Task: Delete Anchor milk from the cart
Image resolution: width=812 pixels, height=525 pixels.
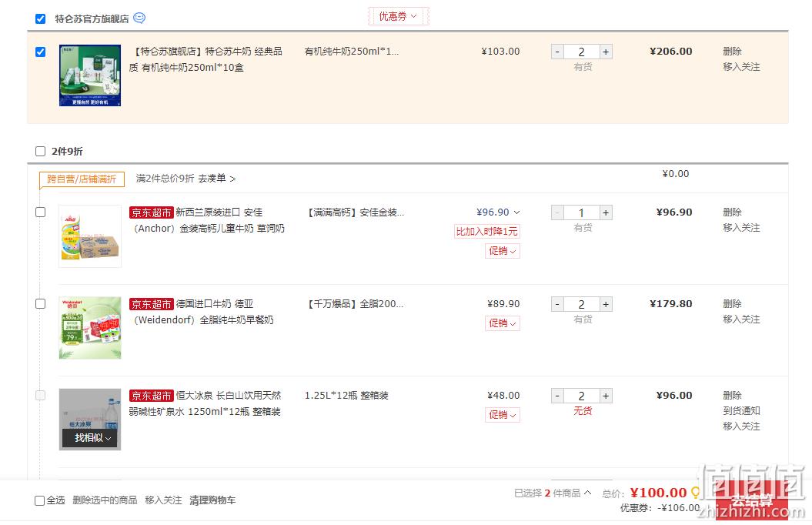Action: 732,212
